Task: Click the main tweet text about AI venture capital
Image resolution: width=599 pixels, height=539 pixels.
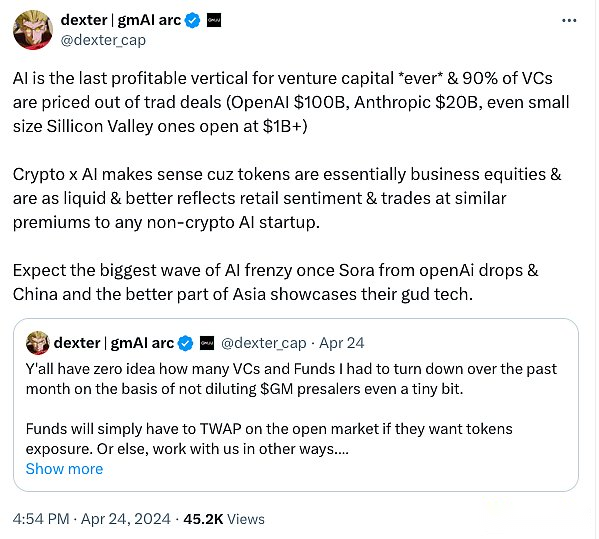Action: click(x=291, y=102)
